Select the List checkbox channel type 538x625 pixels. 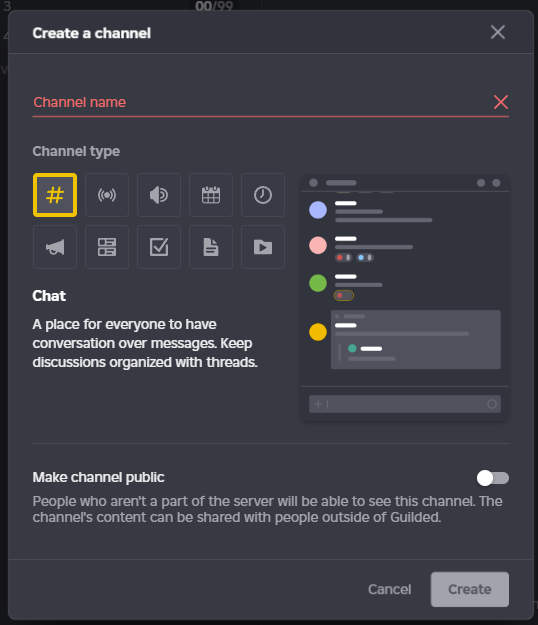[159, 247]
